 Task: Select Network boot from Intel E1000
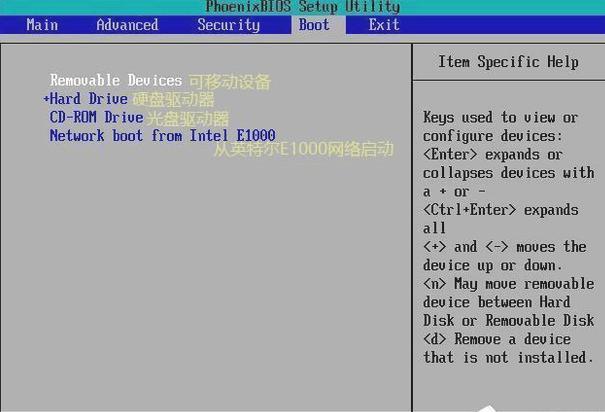[162, 136]
